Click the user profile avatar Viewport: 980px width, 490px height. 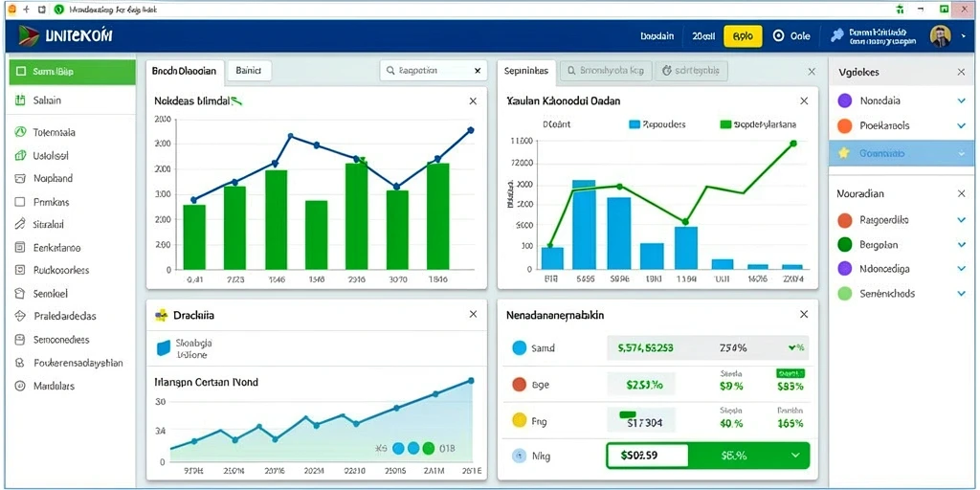pos(940,36)
